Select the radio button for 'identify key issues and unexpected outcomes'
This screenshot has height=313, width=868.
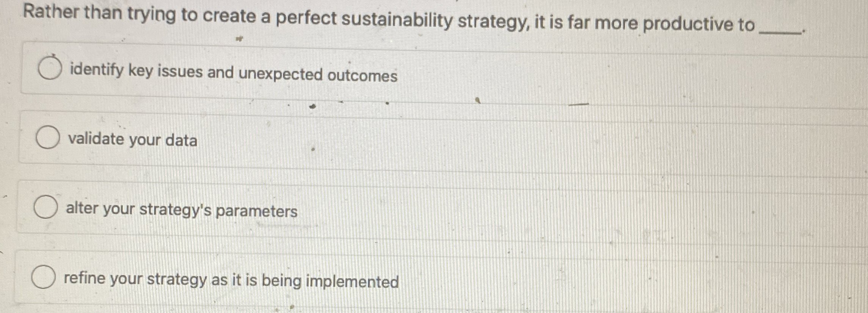click(50, 68)
